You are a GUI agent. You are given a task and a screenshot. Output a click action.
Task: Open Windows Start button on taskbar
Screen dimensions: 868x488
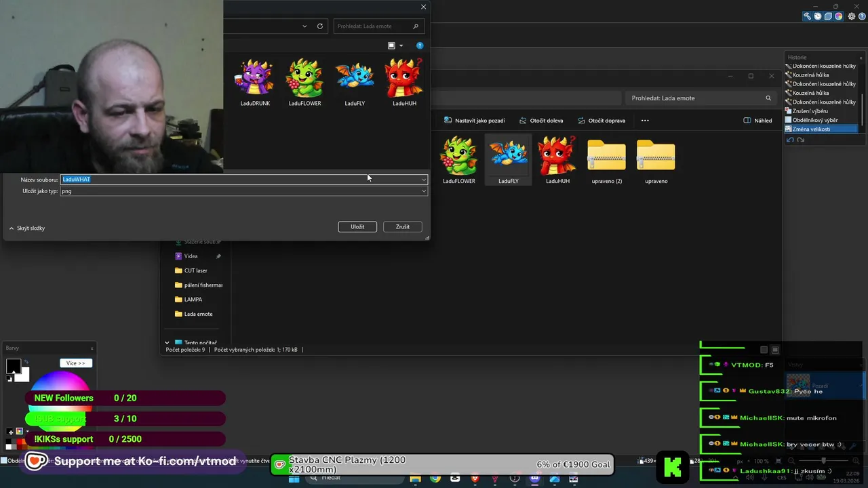(294, 479)
